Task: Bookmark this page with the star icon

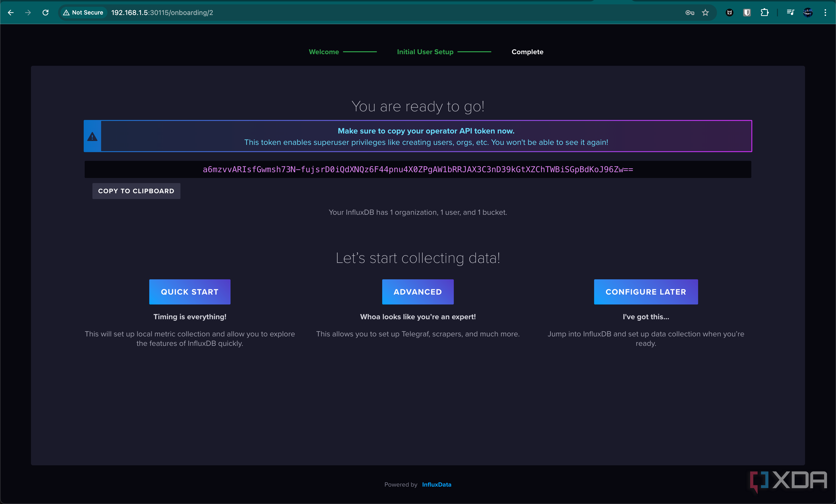Action: (705, 13)
